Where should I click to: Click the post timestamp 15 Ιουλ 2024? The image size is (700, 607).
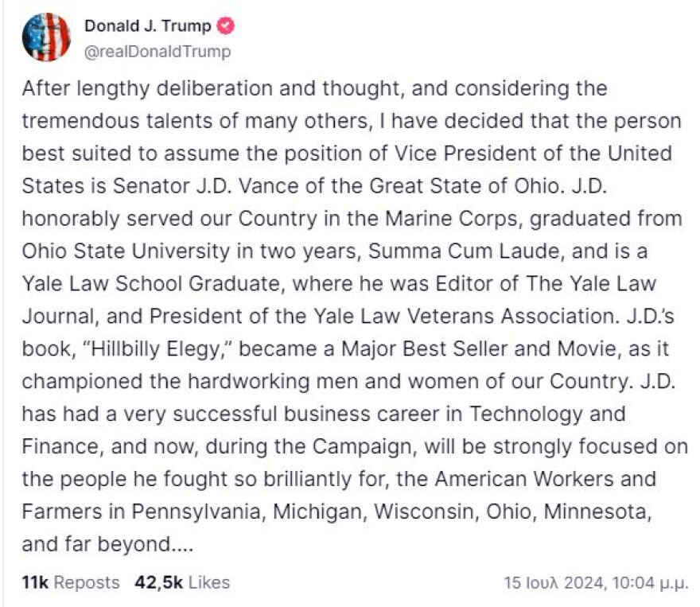tap(554, 583)
